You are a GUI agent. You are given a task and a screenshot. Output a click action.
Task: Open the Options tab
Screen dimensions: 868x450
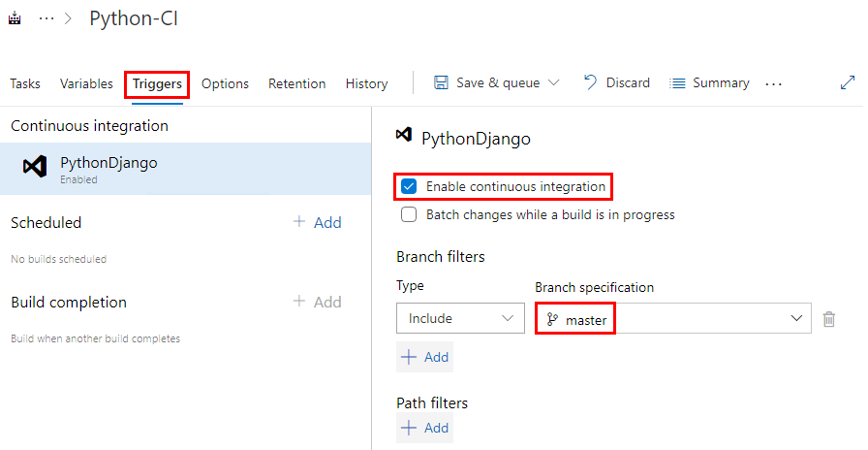point(225,83)
